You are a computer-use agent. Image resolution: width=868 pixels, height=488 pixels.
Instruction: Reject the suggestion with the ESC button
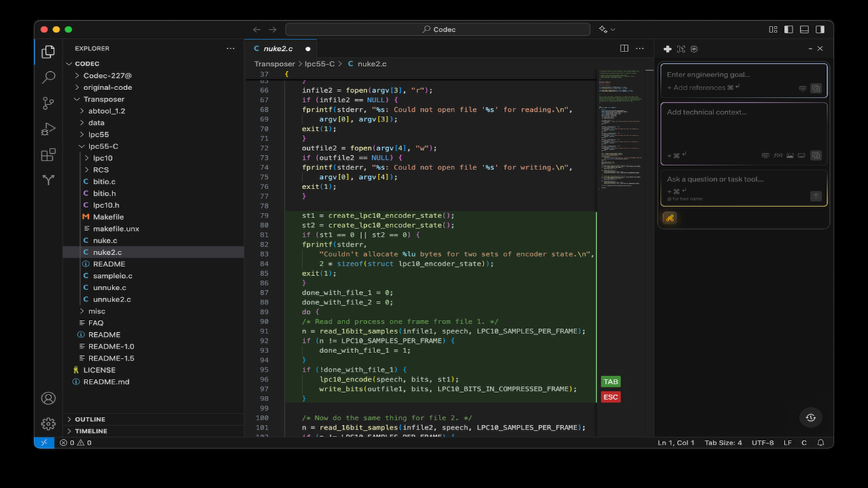pos(610,396)
